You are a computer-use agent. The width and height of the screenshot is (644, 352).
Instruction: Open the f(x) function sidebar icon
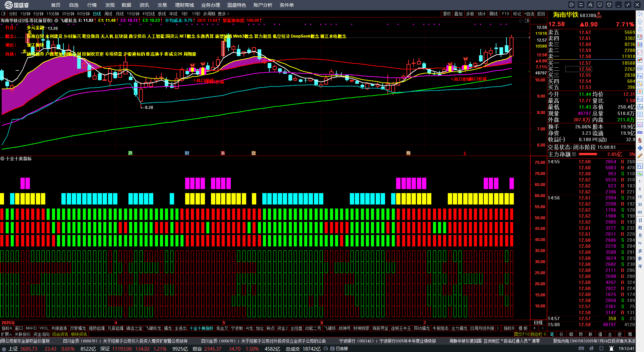pos(640,107)
